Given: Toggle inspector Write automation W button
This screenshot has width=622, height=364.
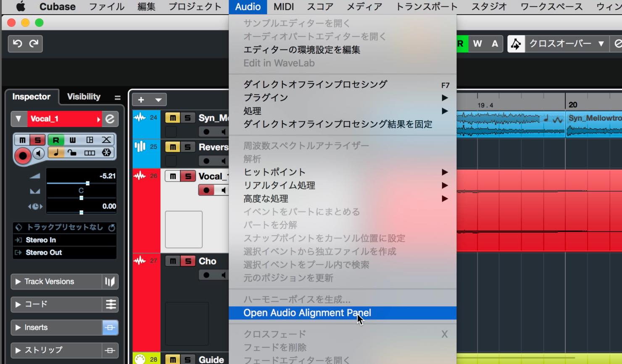Looking at the screenshot, I should click(x=72, y=140).
